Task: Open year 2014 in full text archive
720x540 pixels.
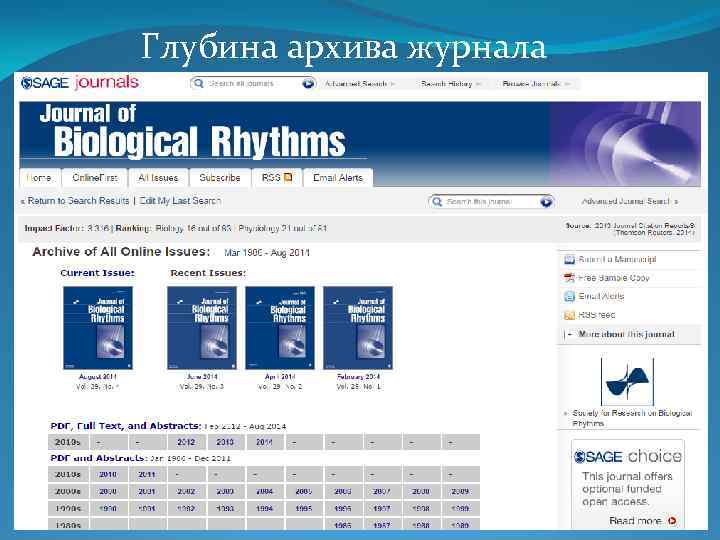Action: 264,442
